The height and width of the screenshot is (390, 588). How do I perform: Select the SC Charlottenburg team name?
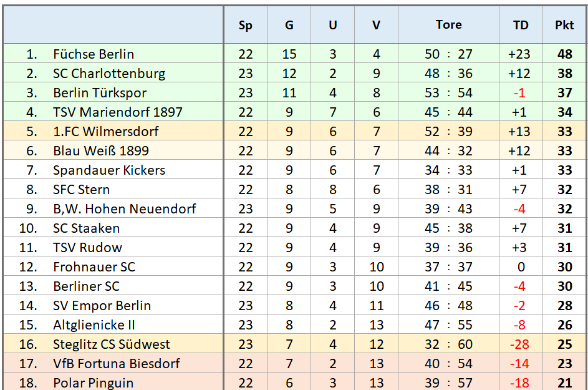(x=109, y=74)
